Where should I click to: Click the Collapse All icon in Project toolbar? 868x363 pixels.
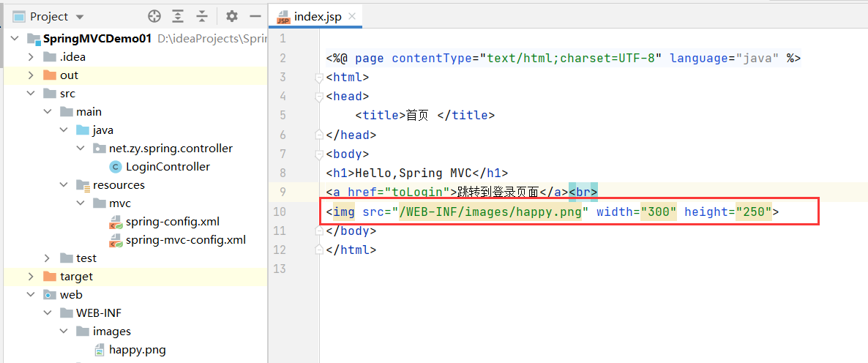[x=202, y=17]
